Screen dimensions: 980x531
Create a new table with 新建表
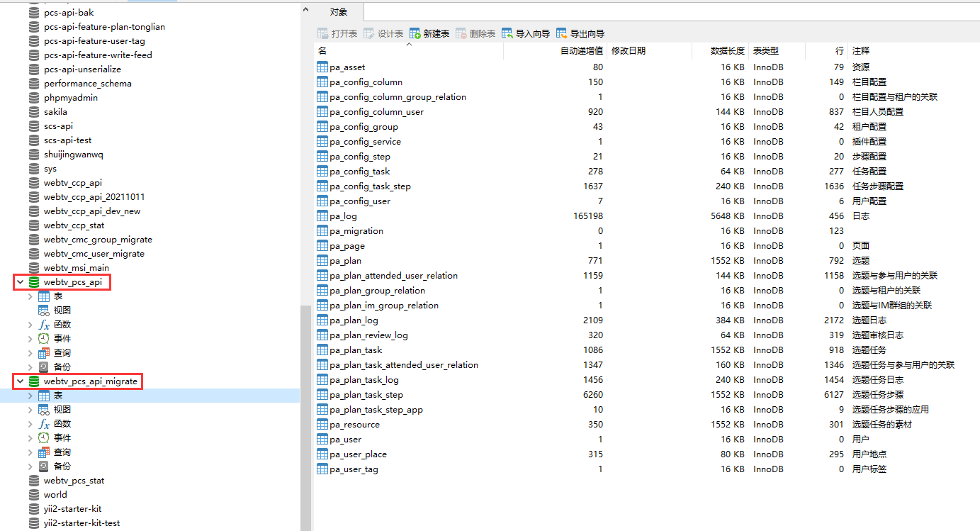pyautogui.click(x=429, y=33)
